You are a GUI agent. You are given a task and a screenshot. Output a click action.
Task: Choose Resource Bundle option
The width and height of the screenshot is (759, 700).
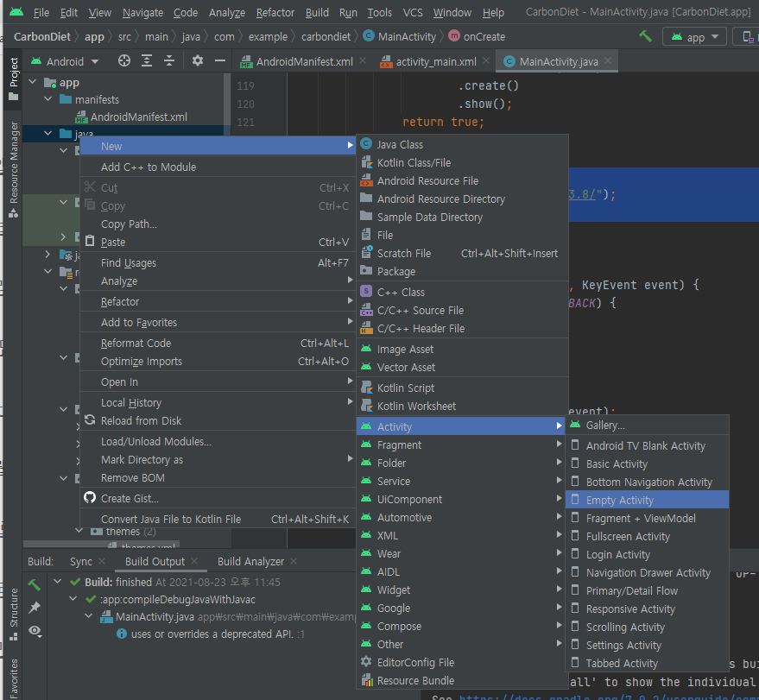click(462, 681)
